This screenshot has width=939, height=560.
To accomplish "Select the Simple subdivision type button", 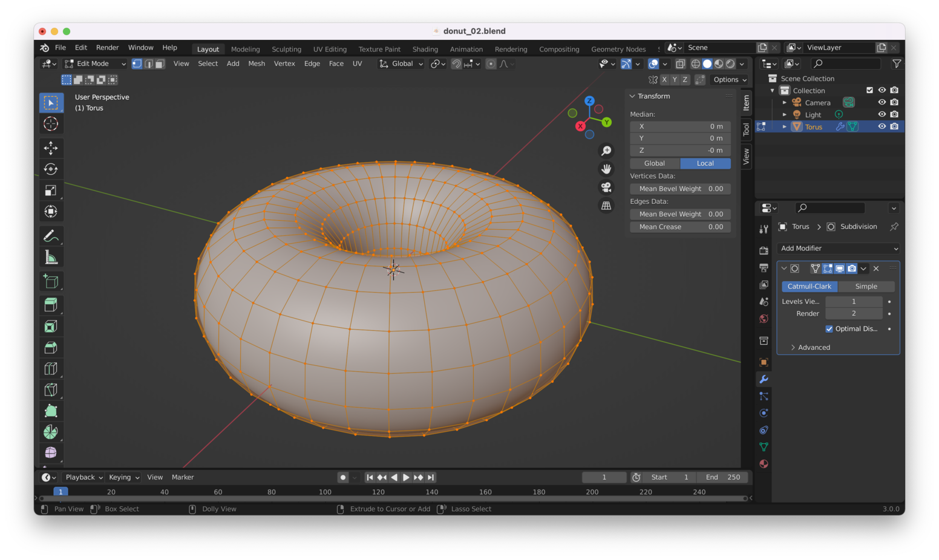I will pos(866,287).
